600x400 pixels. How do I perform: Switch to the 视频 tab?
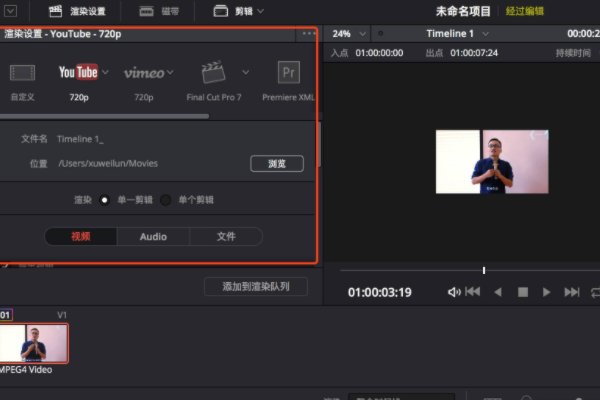(81, 237)
